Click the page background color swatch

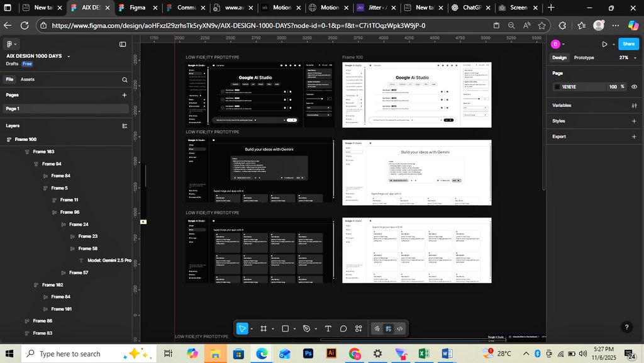tap(557, 87)
